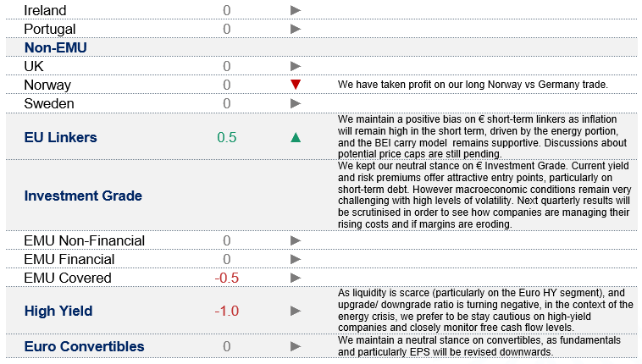This screenshot has height=364, width=642.
Task: Click the Norway vs Germany trade comment
Action: pyautogui.click(x=473, y=85)
